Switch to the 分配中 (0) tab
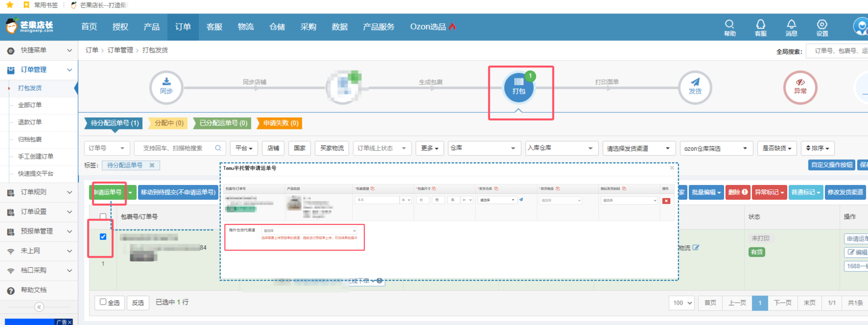Viewport: 868px width, 325px height. tap(168, 123)
